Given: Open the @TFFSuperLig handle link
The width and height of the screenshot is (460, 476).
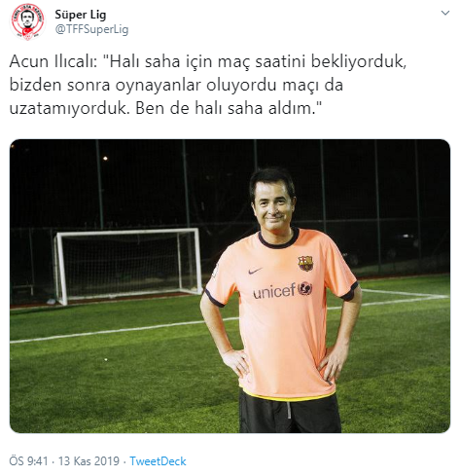Looking at the screenshot, I should [92, 29].
